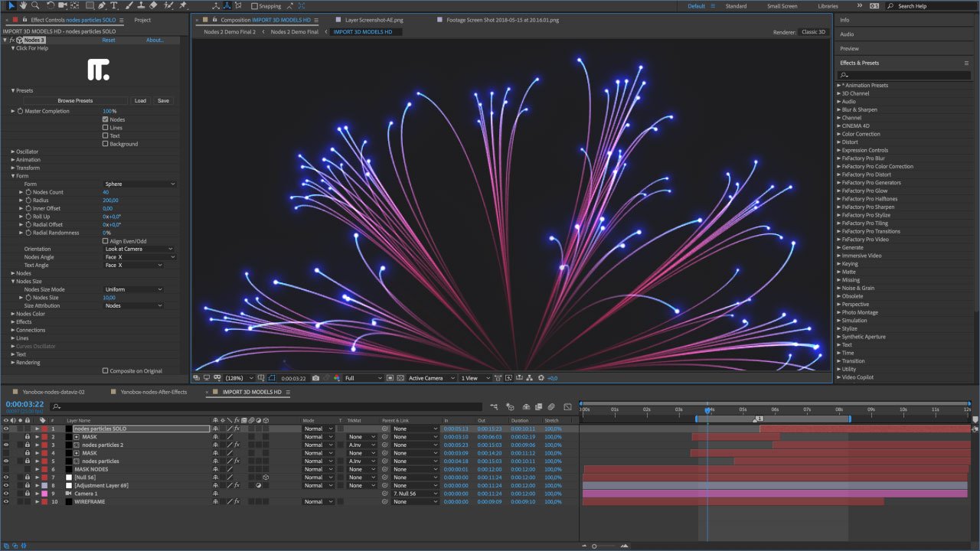Open the Yanobox-nodes-After-Effects timeline tab
Image resolution: width=980 pixels, height=551 pixels.
coord(153,392)
